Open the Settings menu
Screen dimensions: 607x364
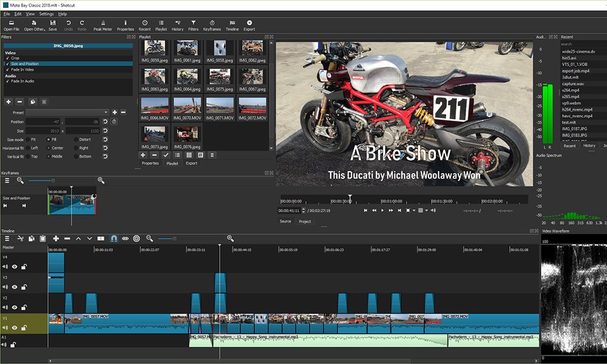tap(47, 14)
